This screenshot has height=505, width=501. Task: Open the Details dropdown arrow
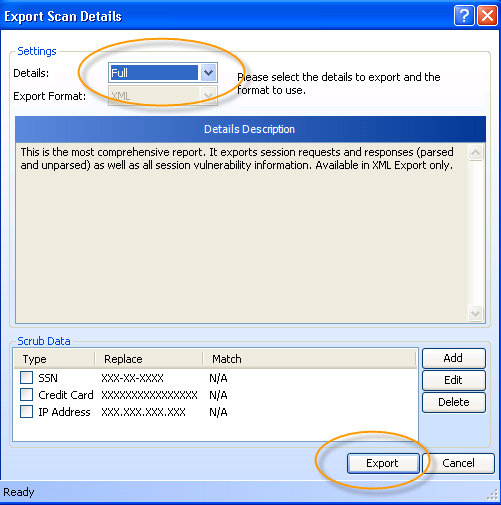pyautogui.click(x=208, y=73)
